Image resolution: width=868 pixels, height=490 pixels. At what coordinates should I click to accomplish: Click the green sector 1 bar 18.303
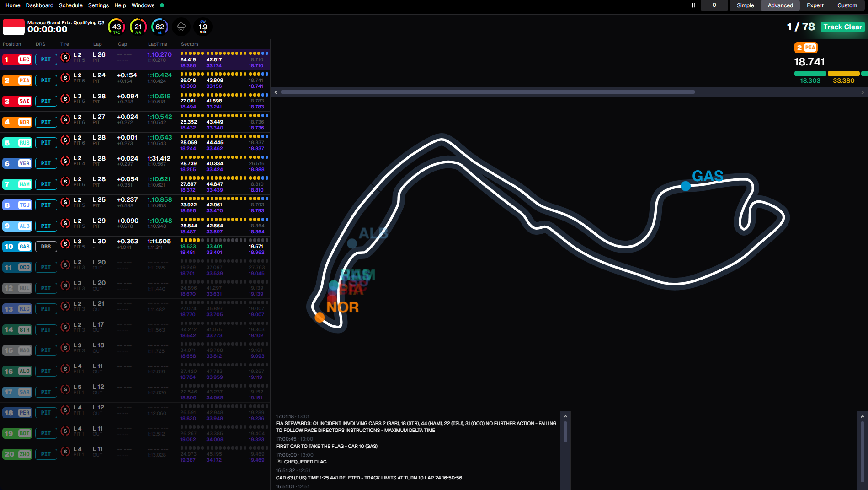810,74
